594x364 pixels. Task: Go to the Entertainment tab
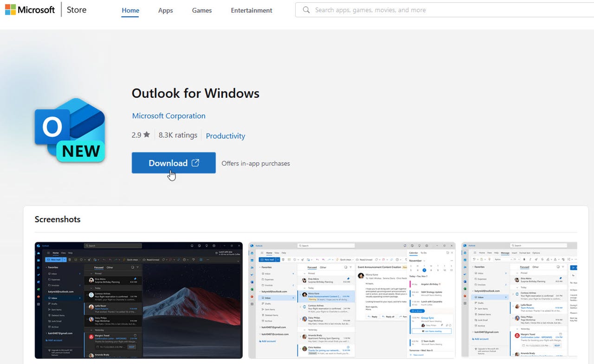pyautogui.click(x=252, y=10)
